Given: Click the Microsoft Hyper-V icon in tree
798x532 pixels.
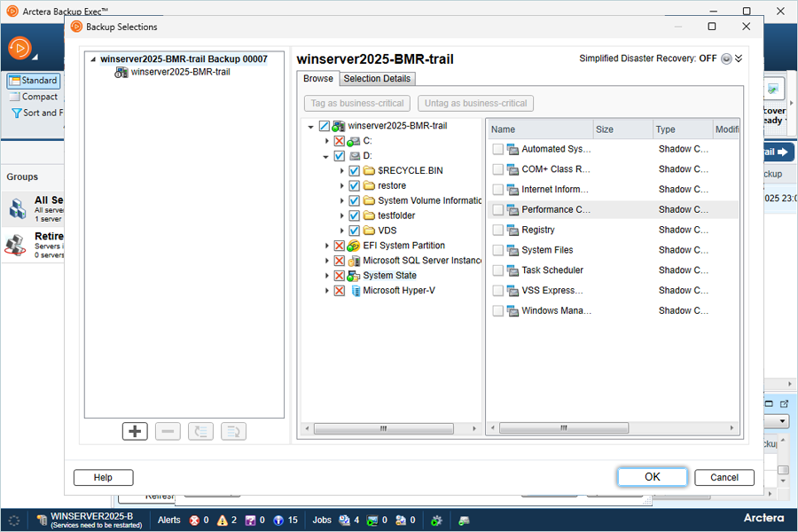Looking at the screenshot, I should coord(356,291).
